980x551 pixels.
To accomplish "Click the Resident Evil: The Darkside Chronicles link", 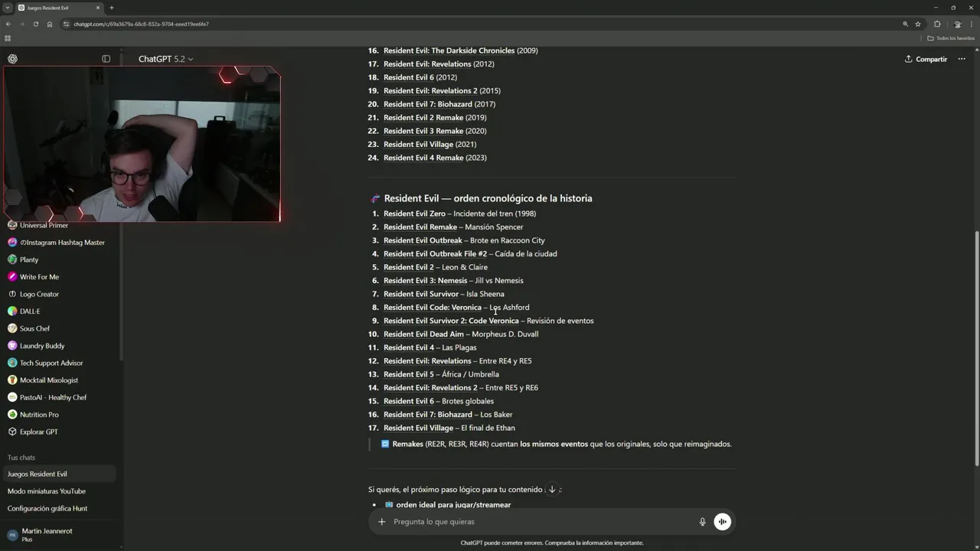I will (x=449, y=51).
